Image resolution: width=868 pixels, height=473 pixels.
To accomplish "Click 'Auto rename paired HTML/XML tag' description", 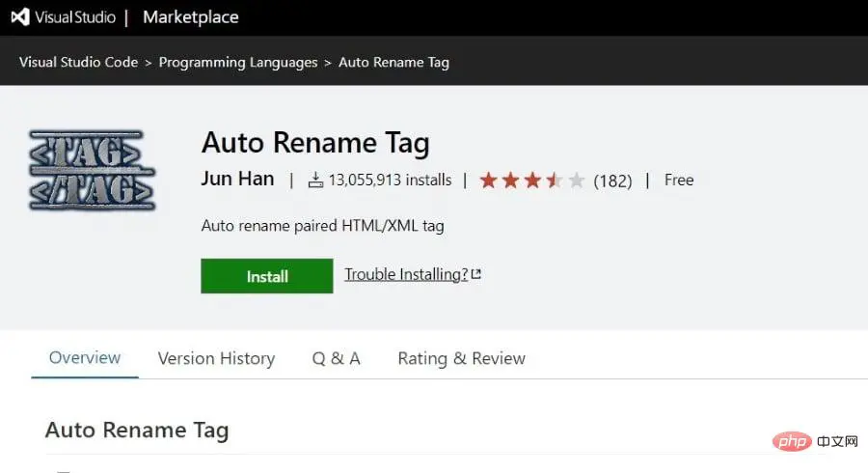I will pyautogui.click(x=323, y=226).
